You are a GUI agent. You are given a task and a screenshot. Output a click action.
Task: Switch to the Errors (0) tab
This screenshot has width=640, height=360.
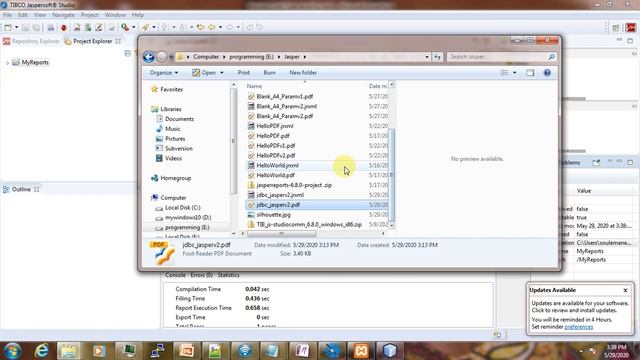click(x=202, y=275)
